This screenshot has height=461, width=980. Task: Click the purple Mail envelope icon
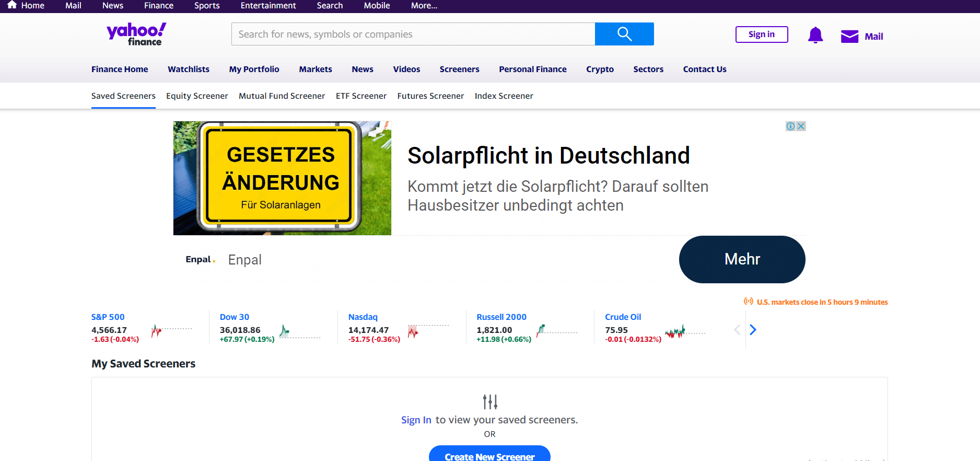[x=849, y=36]
